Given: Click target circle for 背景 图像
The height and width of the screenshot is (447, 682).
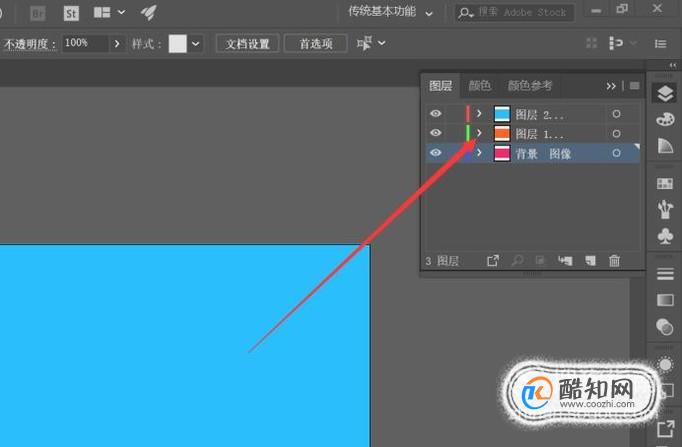Looking at the screenshot, I should (616, 153).
